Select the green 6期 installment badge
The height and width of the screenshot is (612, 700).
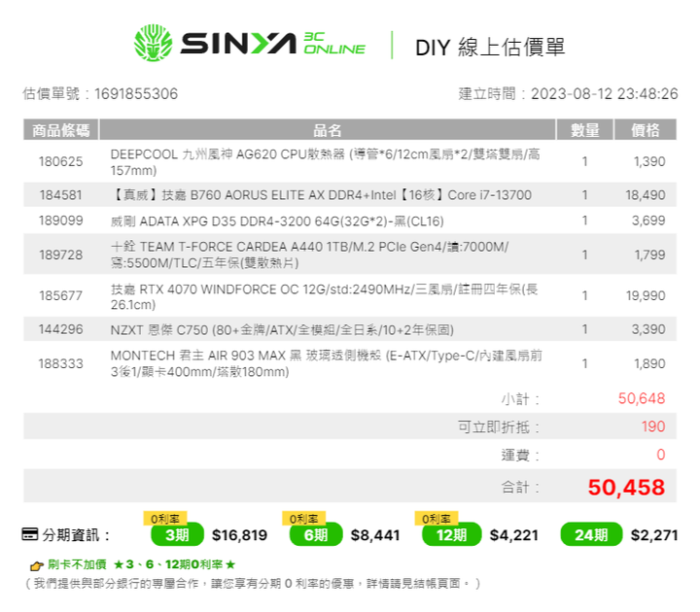tap(316, 534)
